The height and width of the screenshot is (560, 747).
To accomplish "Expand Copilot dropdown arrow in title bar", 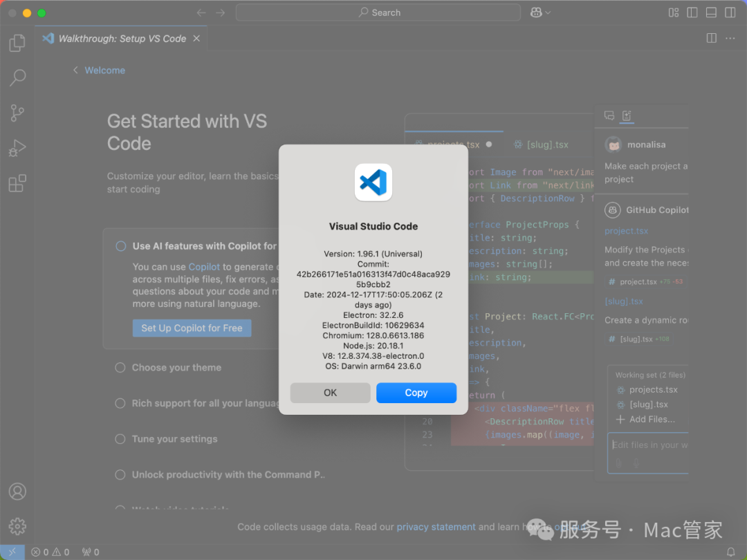I will pyautogui.click(x=548, y=13).
